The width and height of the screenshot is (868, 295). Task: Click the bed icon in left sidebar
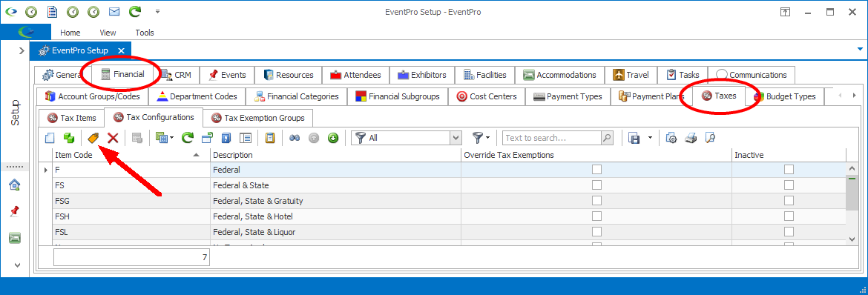pos(16,238)
